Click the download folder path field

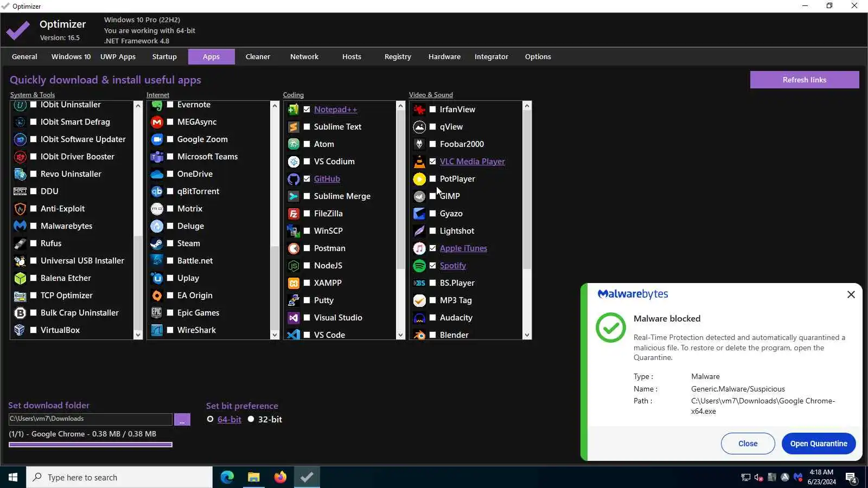pyautogui.click(x=90, y=419)
